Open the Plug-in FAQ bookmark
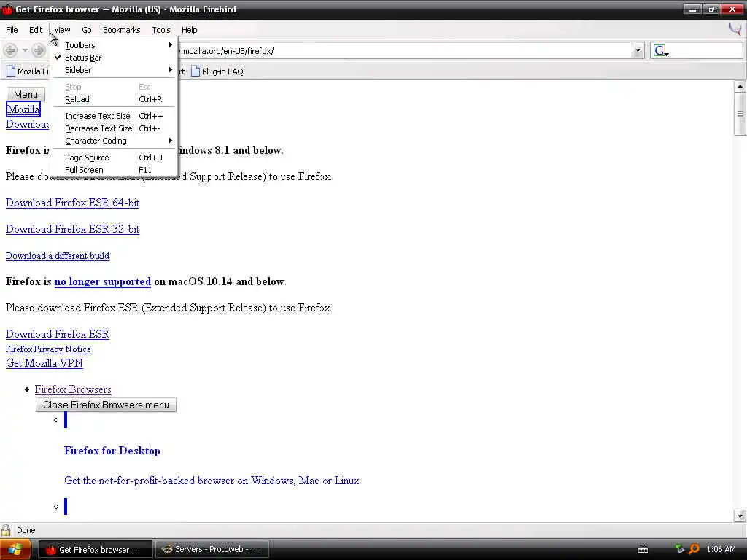 pyautogui.click(x=217, y=71)
